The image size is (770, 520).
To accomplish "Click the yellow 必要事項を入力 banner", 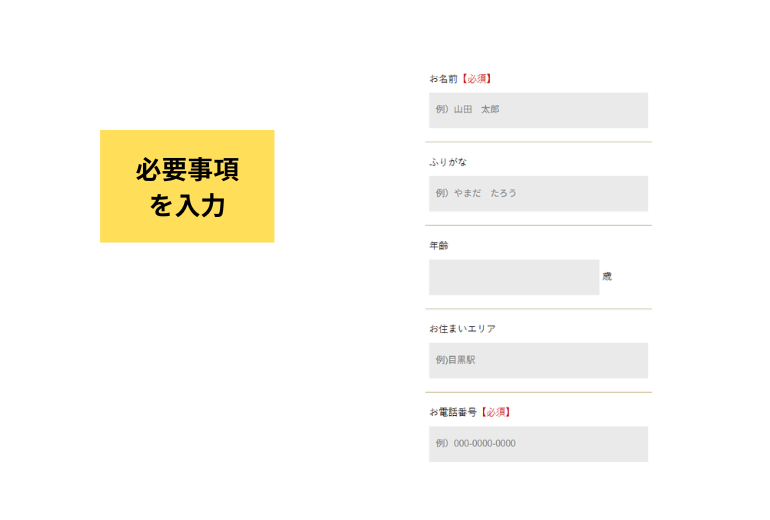I will point(187,186).
